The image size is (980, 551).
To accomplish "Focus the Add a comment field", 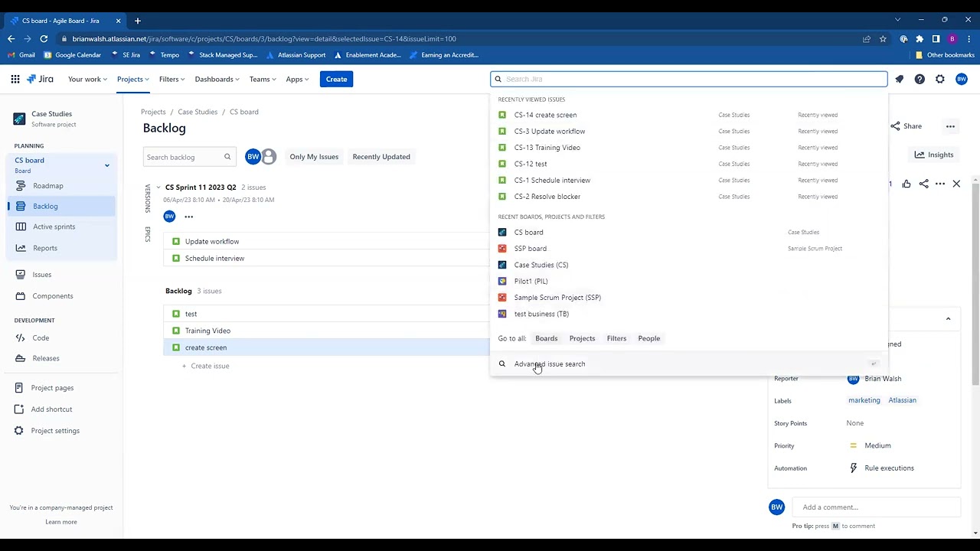I will (x=877, y=507).
